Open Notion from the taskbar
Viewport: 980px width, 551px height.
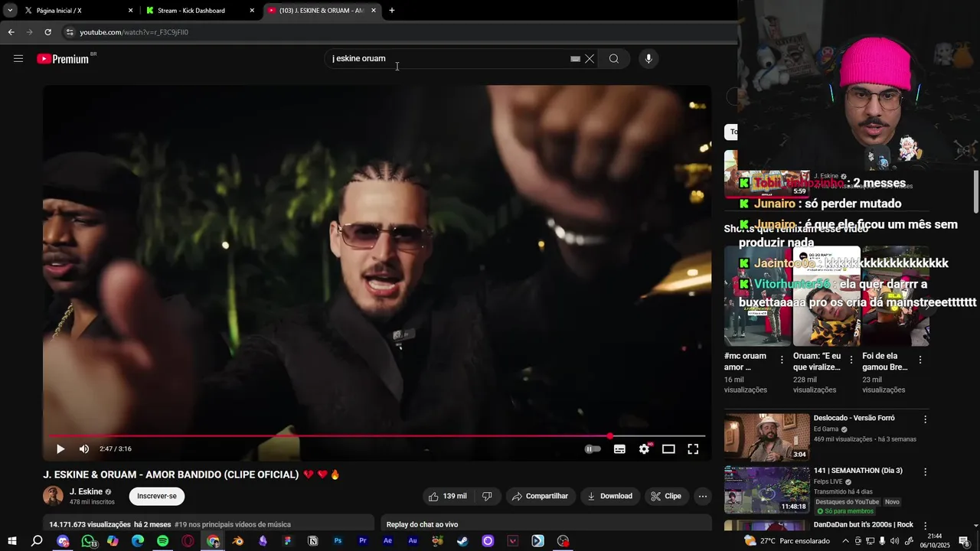[x=313, y=541]
